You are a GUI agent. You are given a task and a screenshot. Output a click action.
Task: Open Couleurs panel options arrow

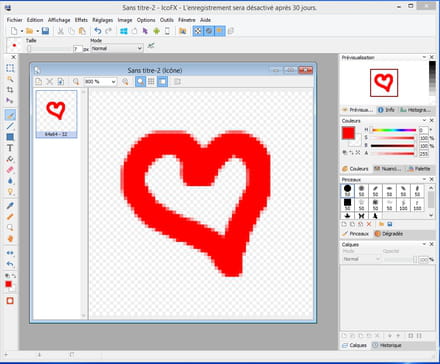click(424, 120)
